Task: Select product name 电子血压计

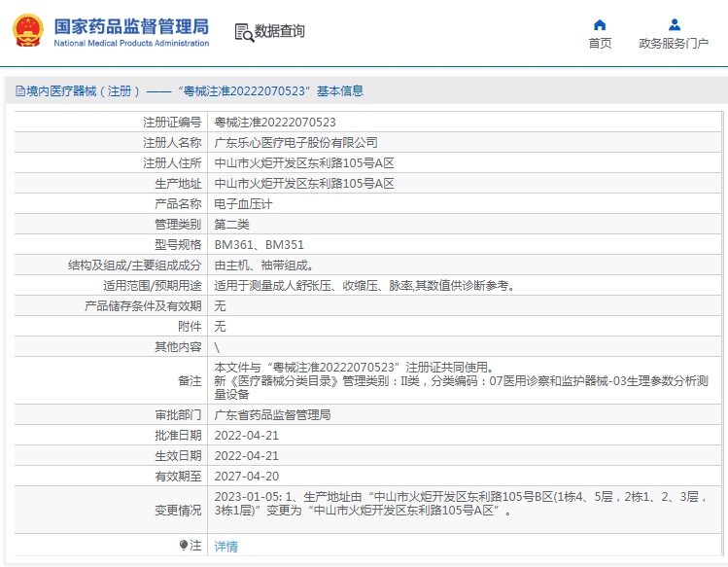Action: [x=243, y=204]
